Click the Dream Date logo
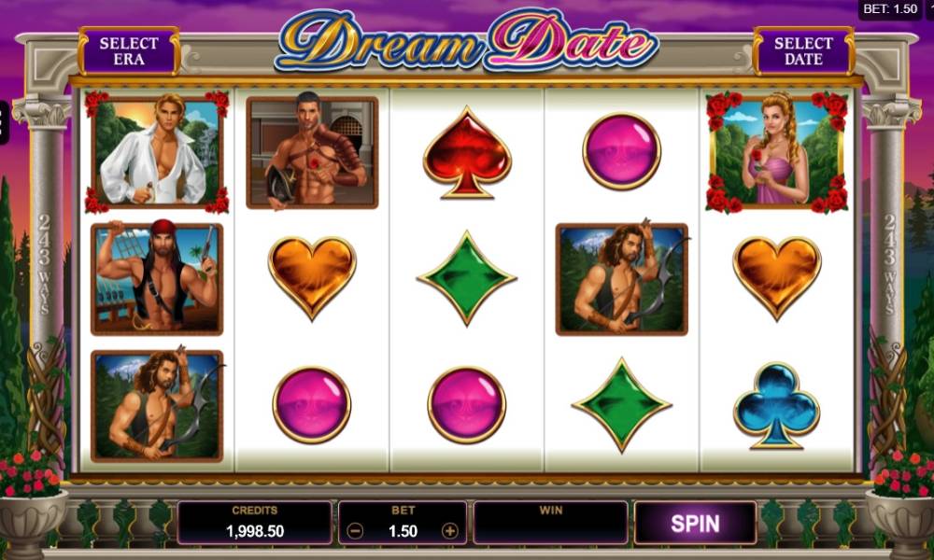 click(466, 40)
